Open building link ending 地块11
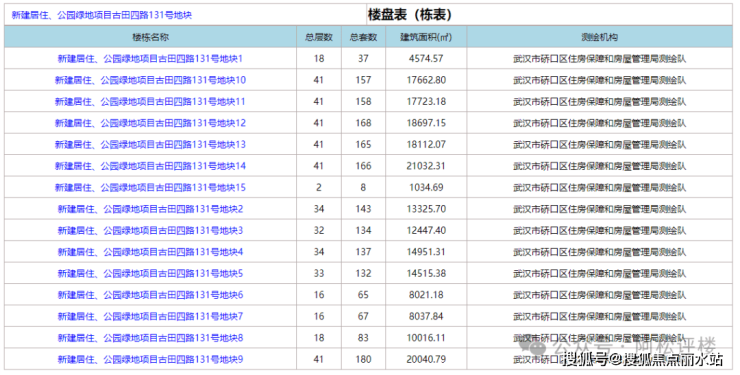Viewport: 740px width, 375px height. point(150,102)
